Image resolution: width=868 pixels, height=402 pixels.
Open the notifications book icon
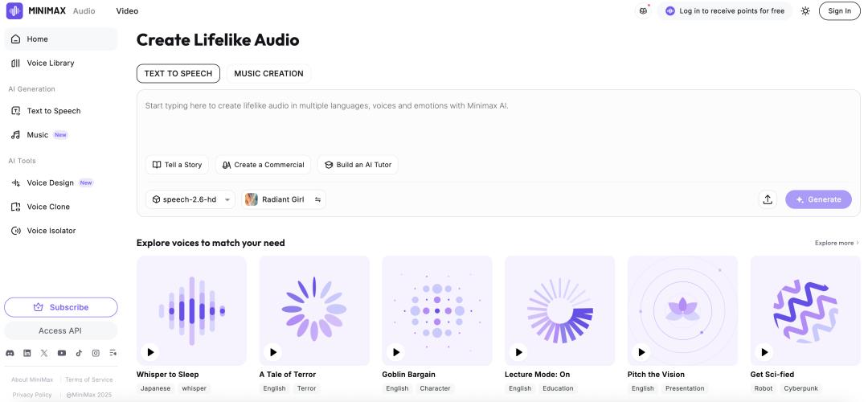[x=643, y=11]
